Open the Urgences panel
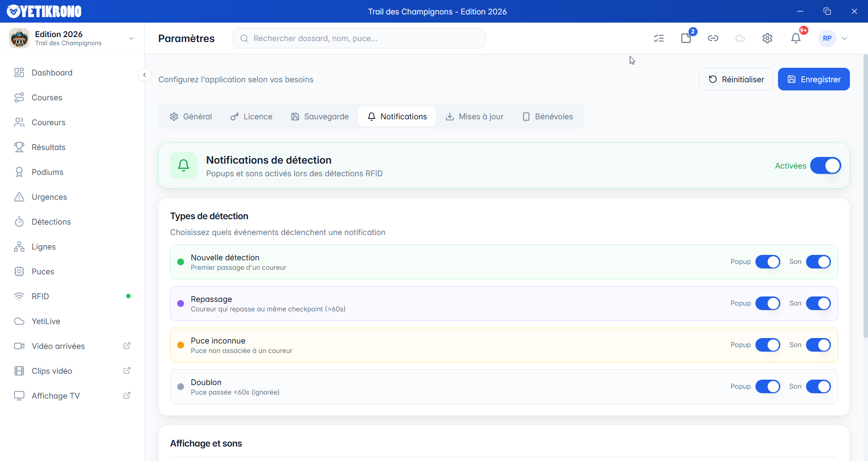This screenshot has height=461, width=868. [49, 197]
